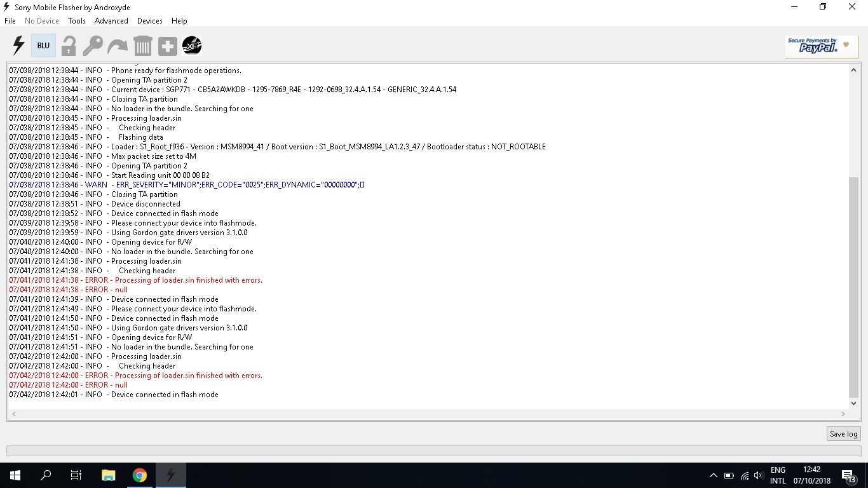This screenshot has height=488, width=868.
Task: Click the horizontal scroll right arrow
Action: [843, 414]
